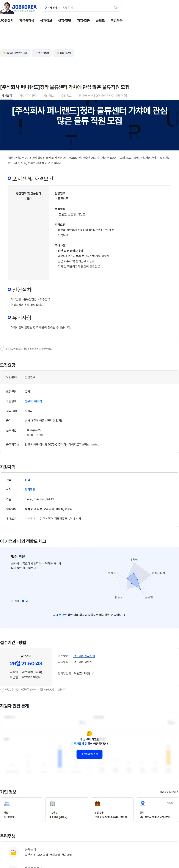This screenshot has width=179, height=868.
Task: Click the 문의 link about incorrect info
Action: [41, 349]
